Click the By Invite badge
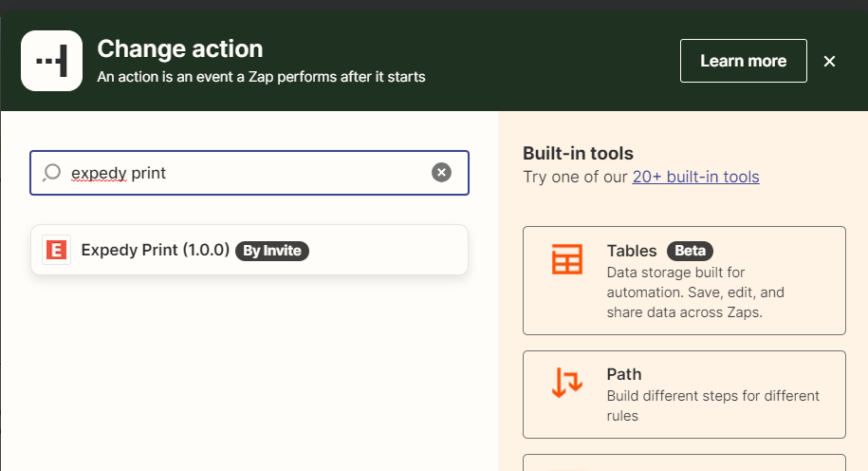 pyautogui.click(x=272, y=251)
